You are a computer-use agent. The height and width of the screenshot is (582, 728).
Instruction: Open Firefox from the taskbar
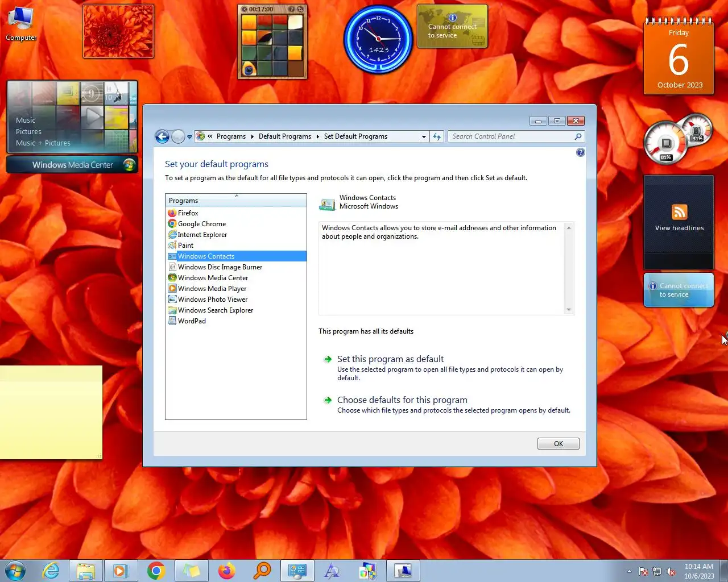pos(226,571)
